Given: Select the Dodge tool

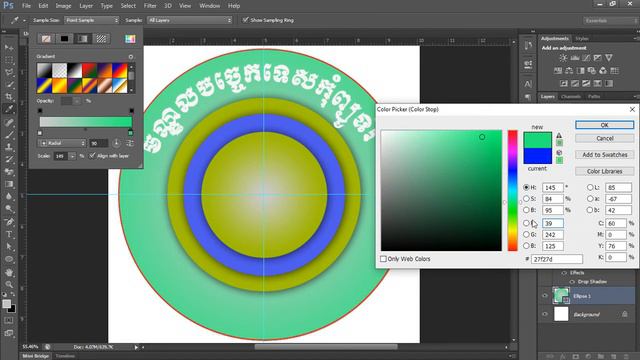Looking at the screenshot, I should click(9, 209).
